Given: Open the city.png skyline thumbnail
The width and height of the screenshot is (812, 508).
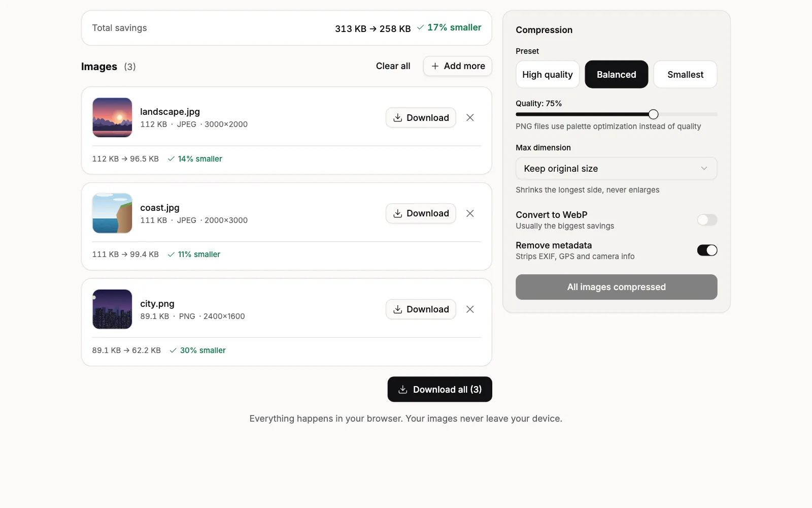Looking at the screenshot, I should click(112, 309).
